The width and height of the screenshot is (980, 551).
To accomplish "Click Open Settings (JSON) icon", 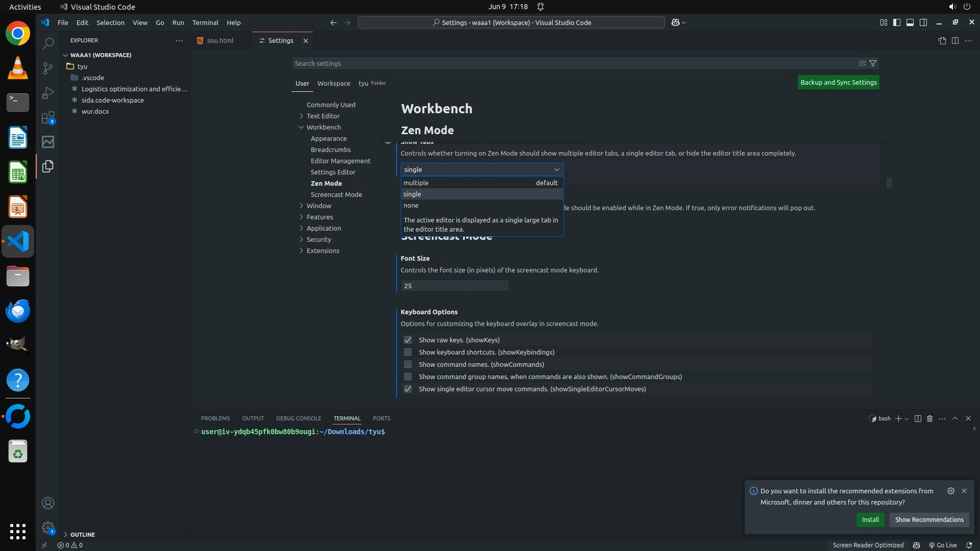I will (942, 41).
